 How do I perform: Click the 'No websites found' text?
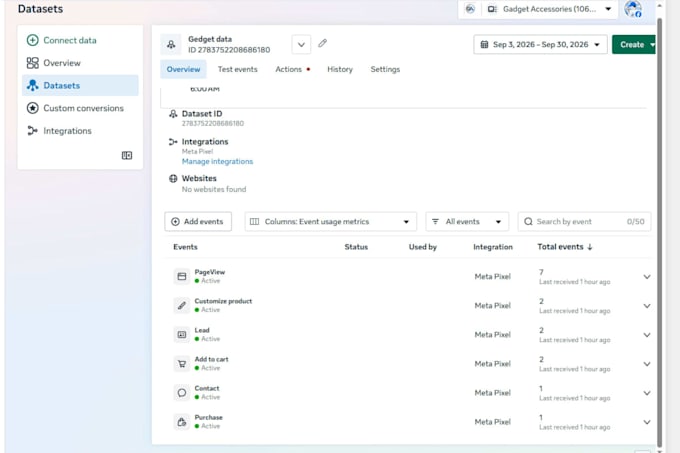point(214,189)
